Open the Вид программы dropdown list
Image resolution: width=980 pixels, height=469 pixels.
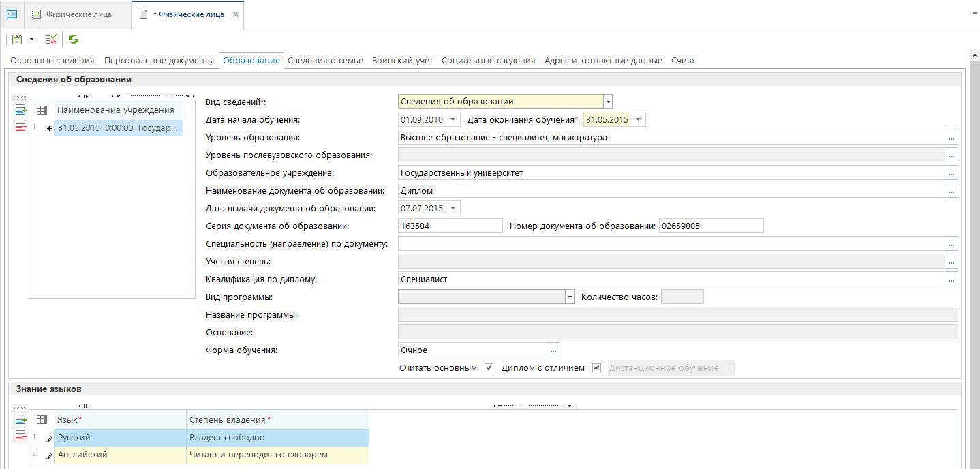570,297
